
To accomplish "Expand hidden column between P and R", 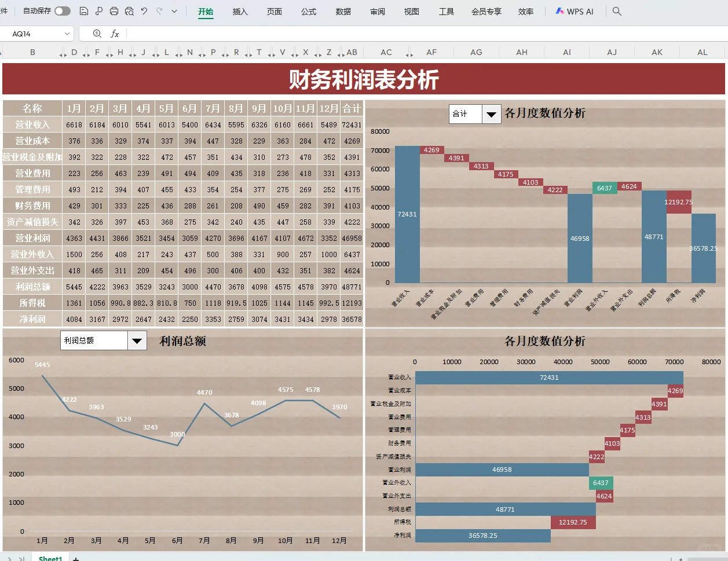I will (225, 54).
